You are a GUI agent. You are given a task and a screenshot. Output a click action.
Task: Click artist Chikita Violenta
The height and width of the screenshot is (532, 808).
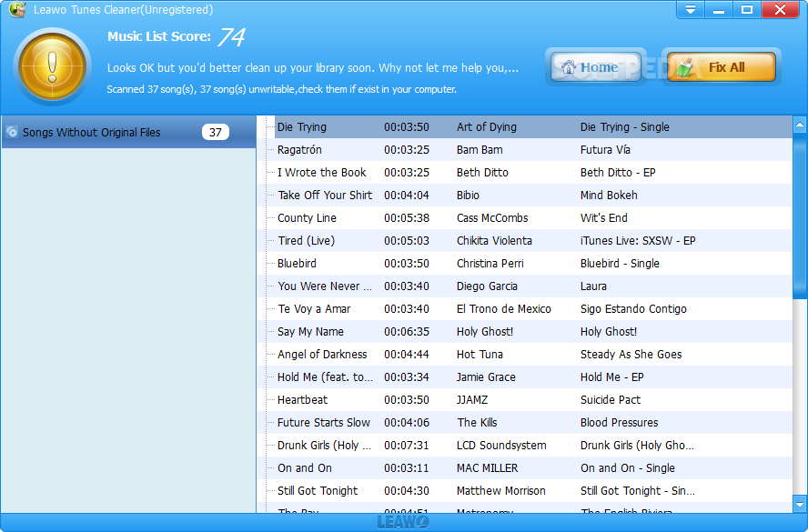(x=494, y=240)
